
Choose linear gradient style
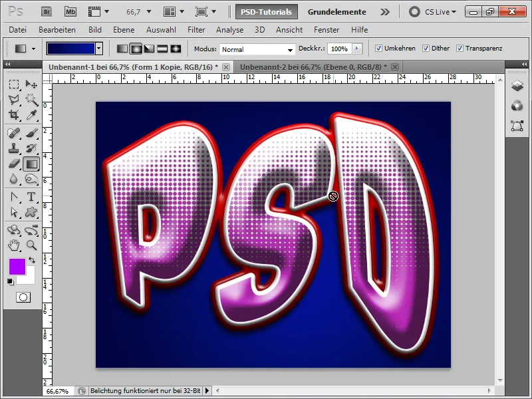coord(122,49)
